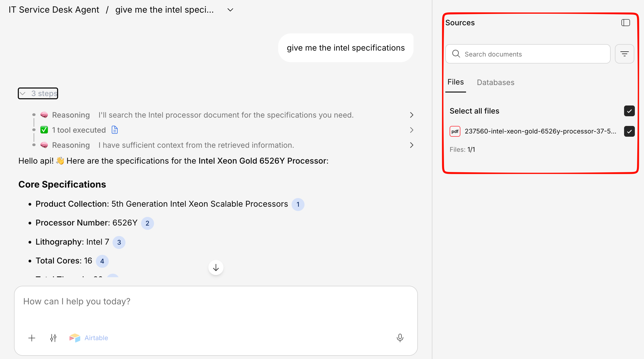Click the scroll-to-bottom arrow button
The width and height of the screenshot is (644, 359).
[x=216, y=268]
